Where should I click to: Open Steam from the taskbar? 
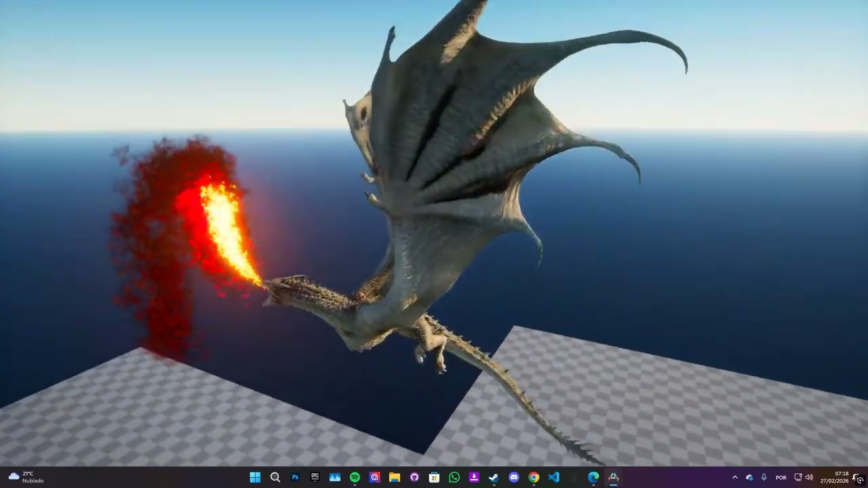click(x=494, y=477)
